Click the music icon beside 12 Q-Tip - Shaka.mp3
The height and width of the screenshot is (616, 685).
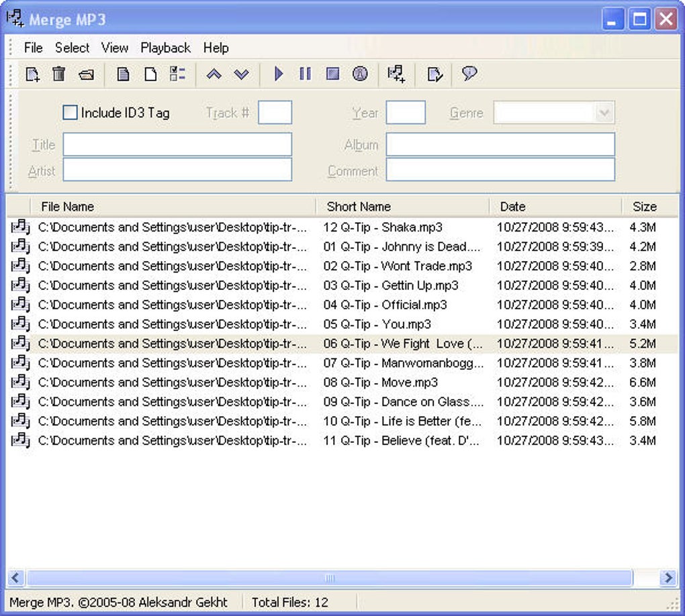pyautogui.click(x=21, y=227)
